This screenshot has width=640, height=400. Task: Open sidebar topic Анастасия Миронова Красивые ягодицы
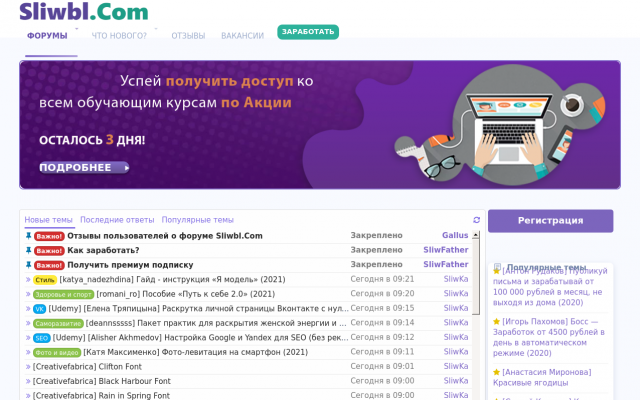click(542, 378)
